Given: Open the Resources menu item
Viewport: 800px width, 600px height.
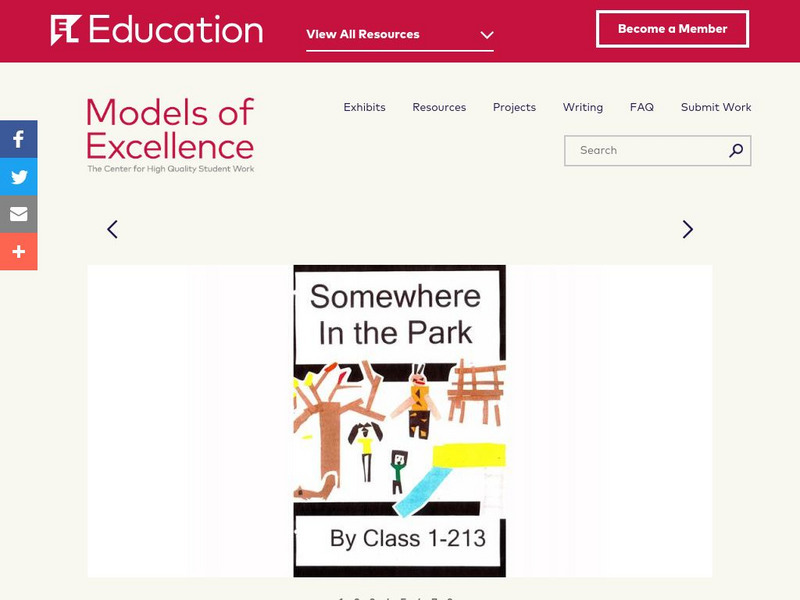Looking at the screenshot, I should (x=439, y=107).
